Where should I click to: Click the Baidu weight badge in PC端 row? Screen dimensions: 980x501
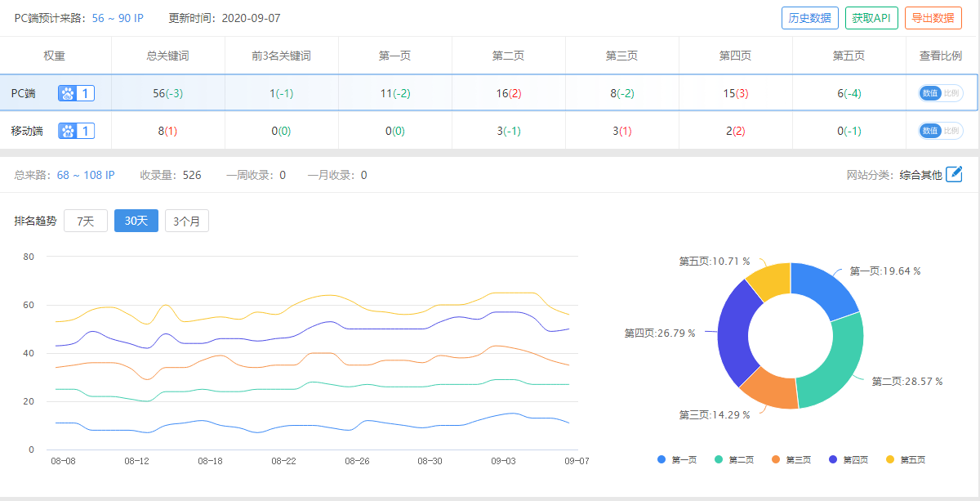coord(76,93)
